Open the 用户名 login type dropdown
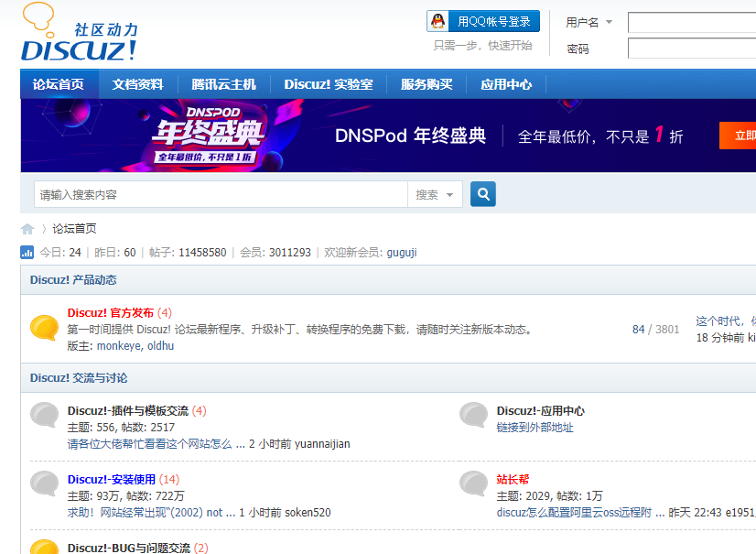Screen dimensions: 756x554 click(589, 22)
